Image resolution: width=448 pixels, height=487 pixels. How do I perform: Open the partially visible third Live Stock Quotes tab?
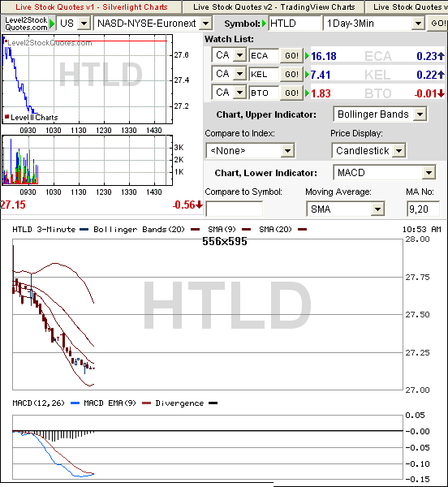click(407, 6)
